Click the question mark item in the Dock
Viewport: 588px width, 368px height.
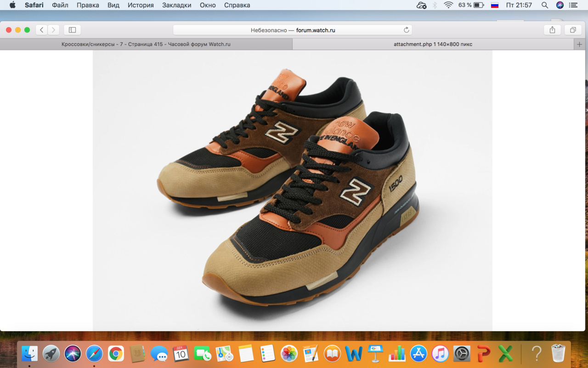[x=536, y=354]
